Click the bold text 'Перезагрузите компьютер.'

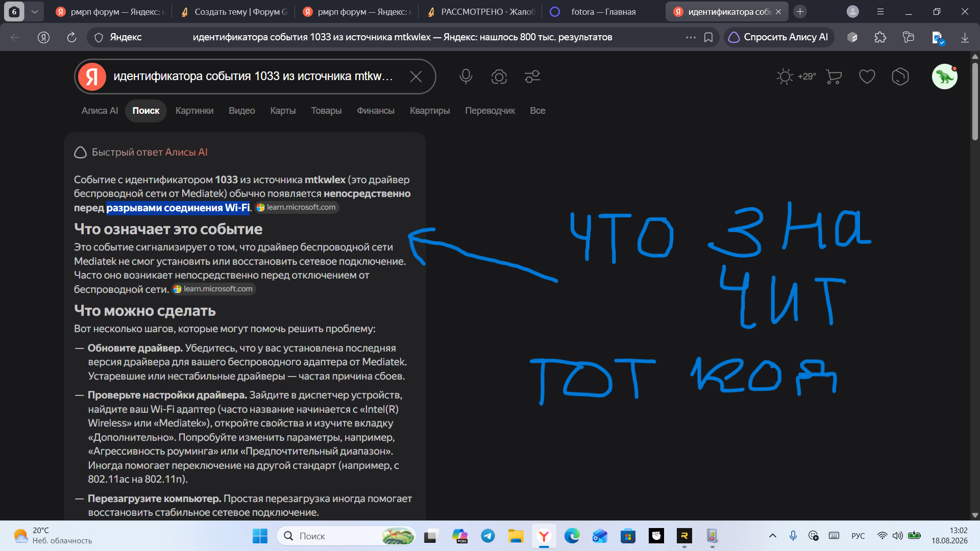tap(155, 499)
